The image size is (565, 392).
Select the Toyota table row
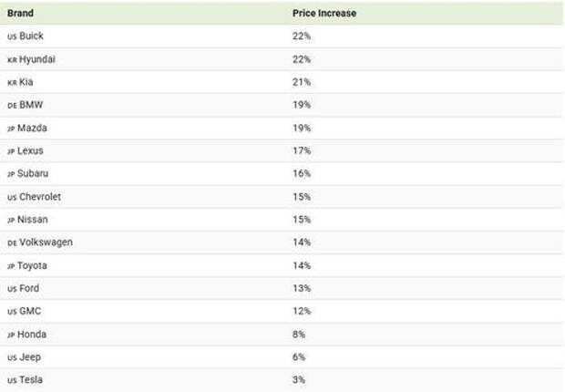click(33, 265)
